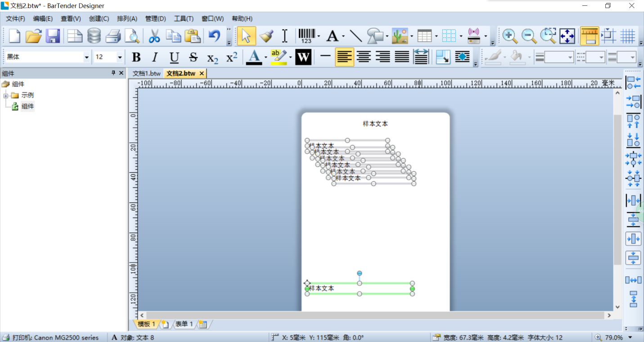
Task: Open the font name dropdown showing 黑体
Action: pos(87,57)
